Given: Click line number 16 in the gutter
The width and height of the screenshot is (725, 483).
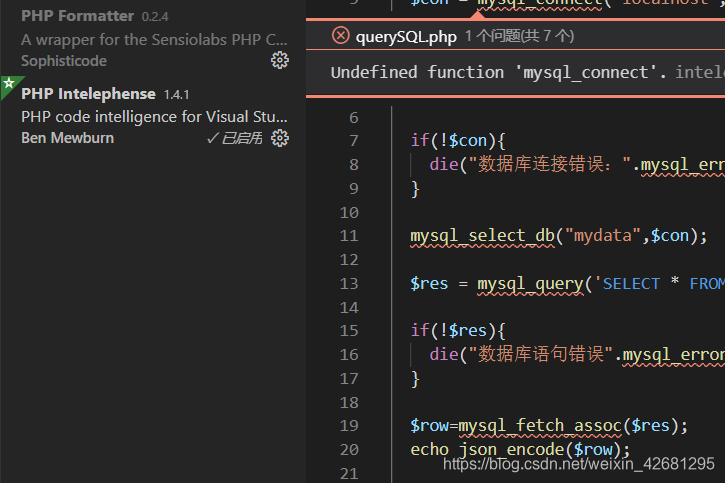Looking at the screenshot, I should click(x=349, y=355).
